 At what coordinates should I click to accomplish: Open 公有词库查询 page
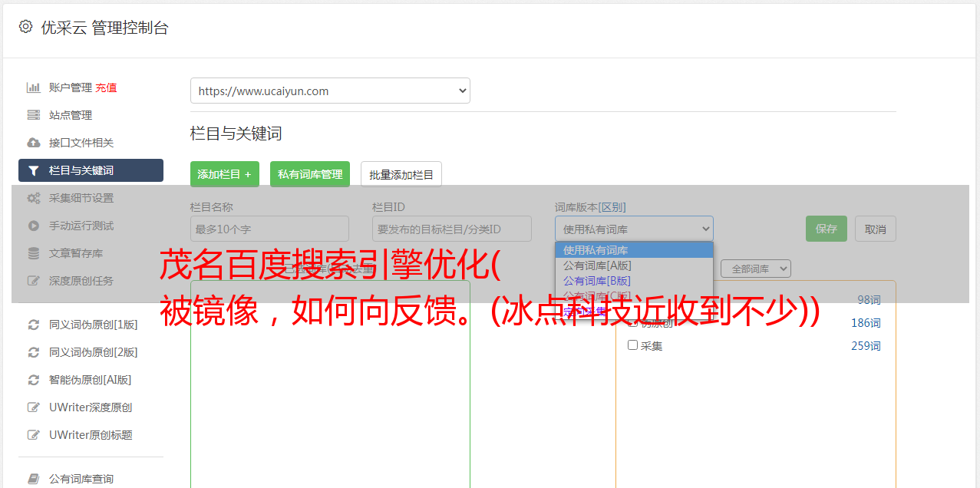(81, 479)
